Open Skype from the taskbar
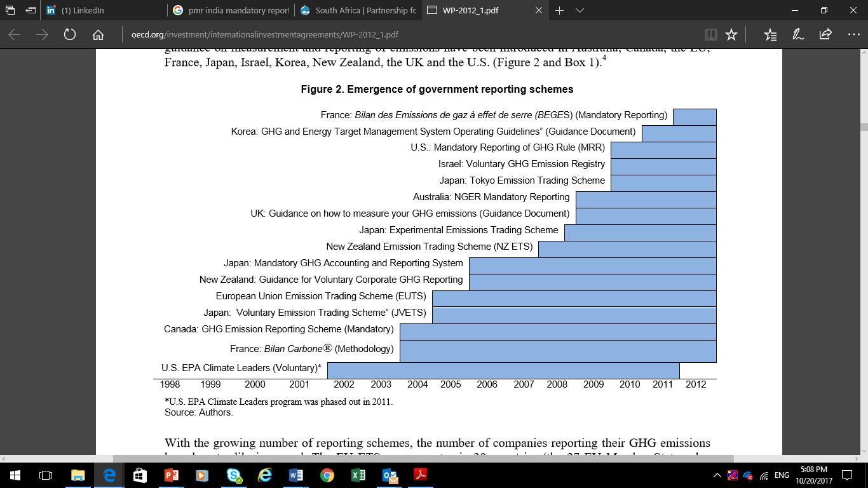Image resolution: width=868 pixels, height=488 pixels. coord(233,475)
